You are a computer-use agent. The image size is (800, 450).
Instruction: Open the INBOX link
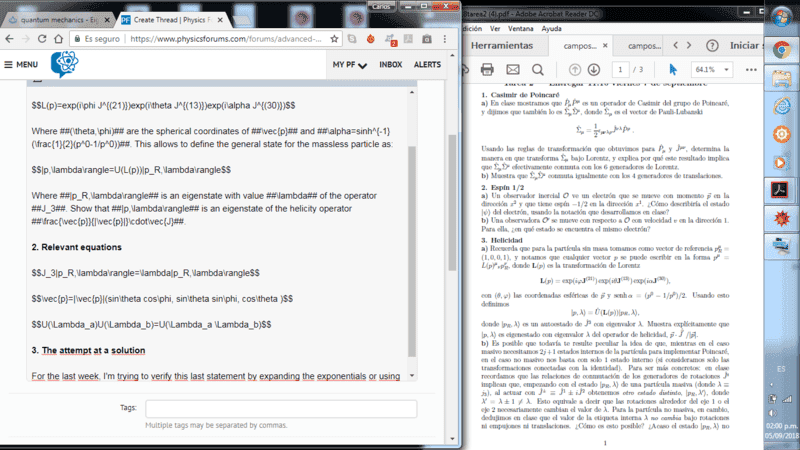coord(391,65)
